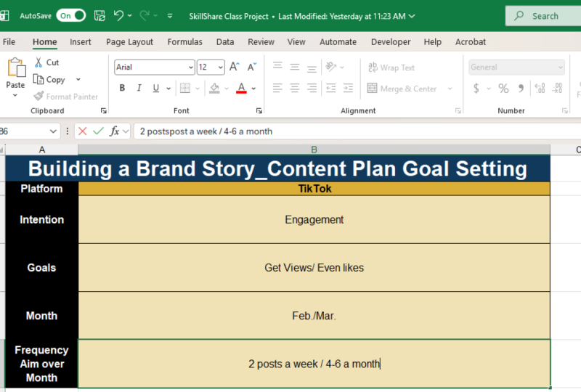Click the Search box
The image size is (581, 392).
pyautogui.click(x=543, y=16)
